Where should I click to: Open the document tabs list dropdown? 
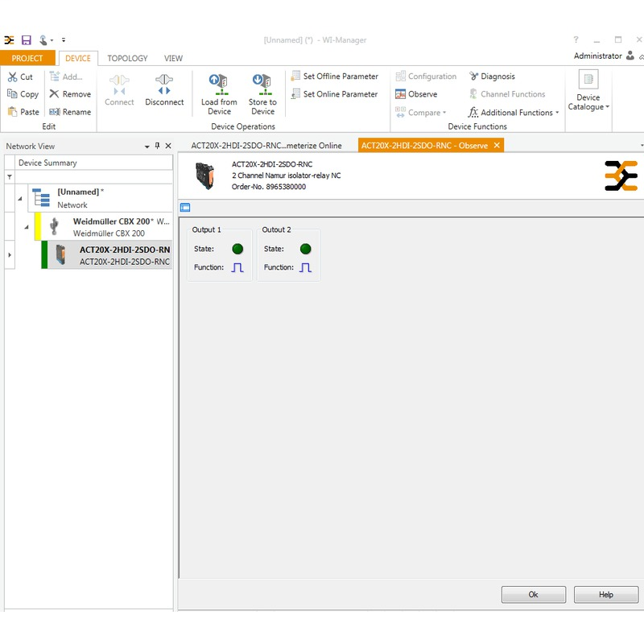[642, 146]
